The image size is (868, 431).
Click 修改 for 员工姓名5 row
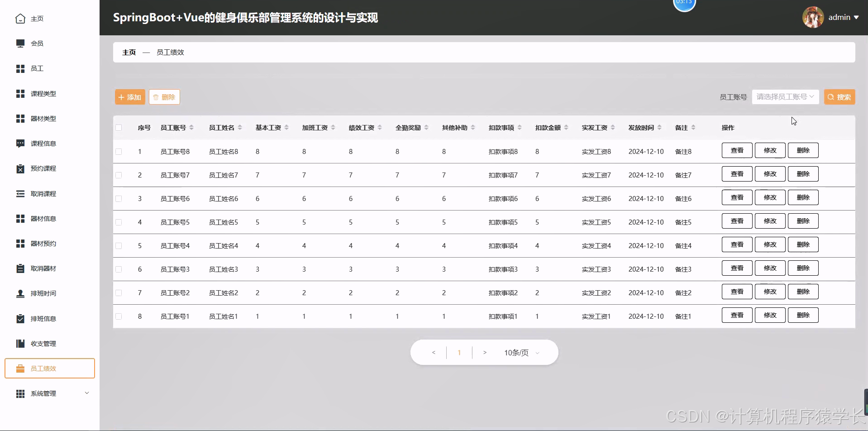769,220
